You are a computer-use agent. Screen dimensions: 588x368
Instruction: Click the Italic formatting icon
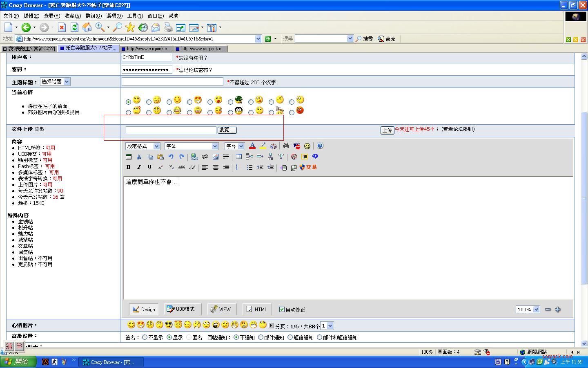139,167
